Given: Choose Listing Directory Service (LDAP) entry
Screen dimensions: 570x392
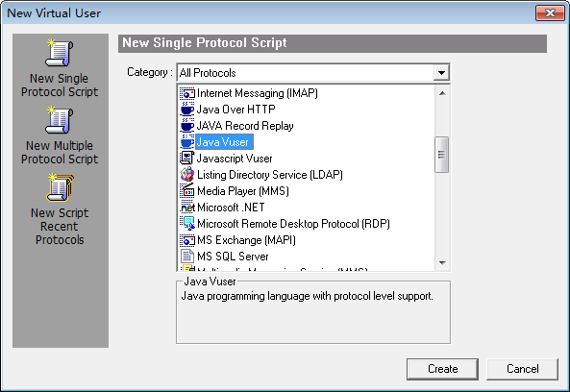Looking at the screenshot, I should (x=270, y=175).
